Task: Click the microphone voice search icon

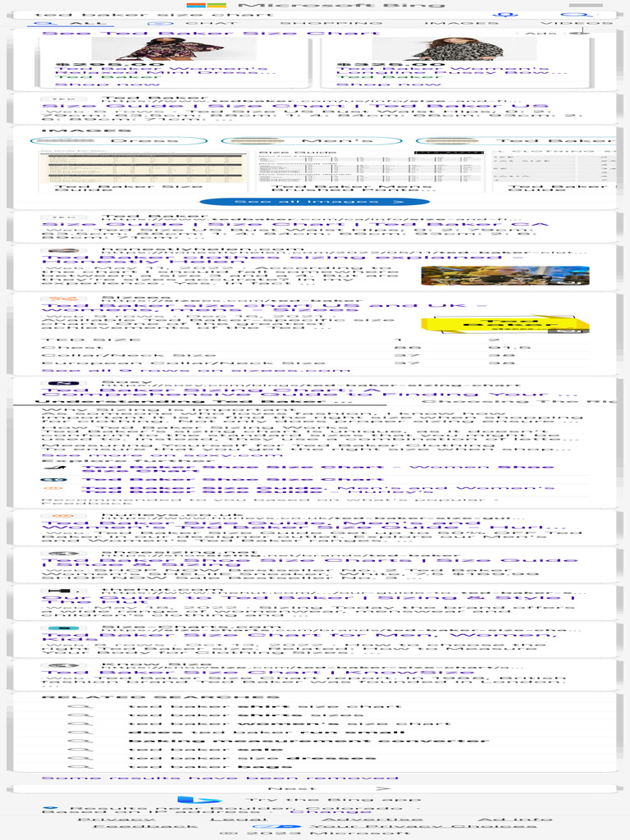Action: [505, 15]
